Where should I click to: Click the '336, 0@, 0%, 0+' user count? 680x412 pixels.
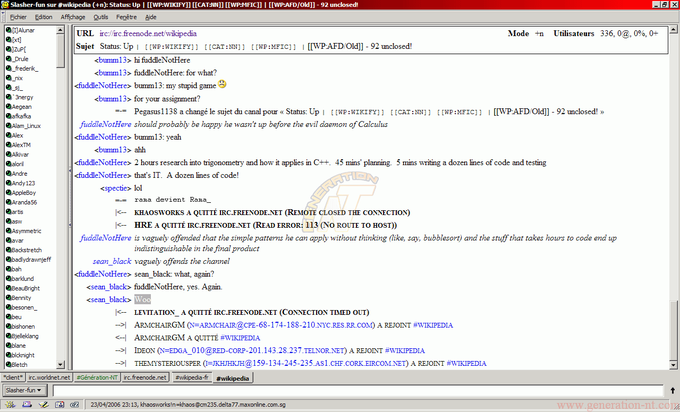click(x=629, y=33)
